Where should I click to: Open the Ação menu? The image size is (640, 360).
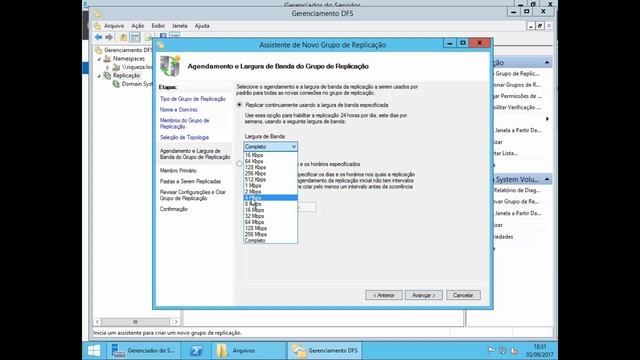(x=138, y=26)
